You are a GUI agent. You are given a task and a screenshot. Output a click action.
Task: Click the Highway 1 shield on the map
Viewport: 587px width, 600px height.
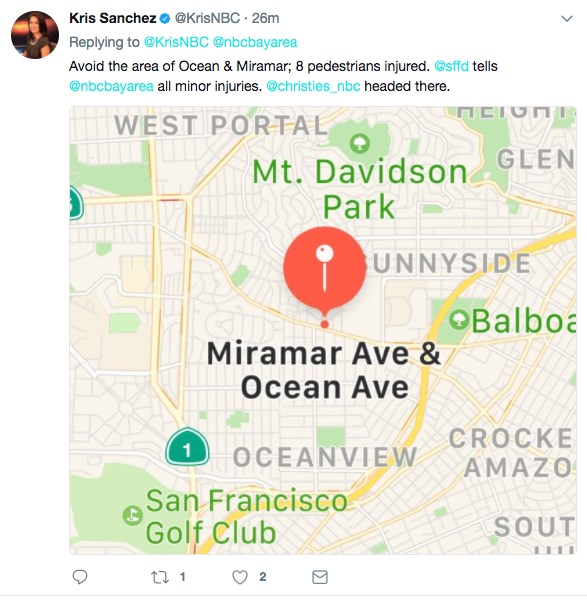[187, 447]
